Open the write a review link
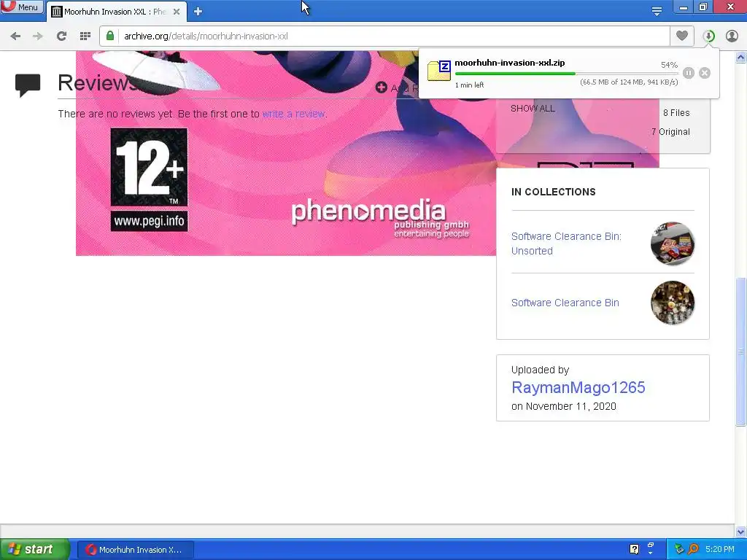The width and height of the screenshot is (747, 560). (293, 114)
